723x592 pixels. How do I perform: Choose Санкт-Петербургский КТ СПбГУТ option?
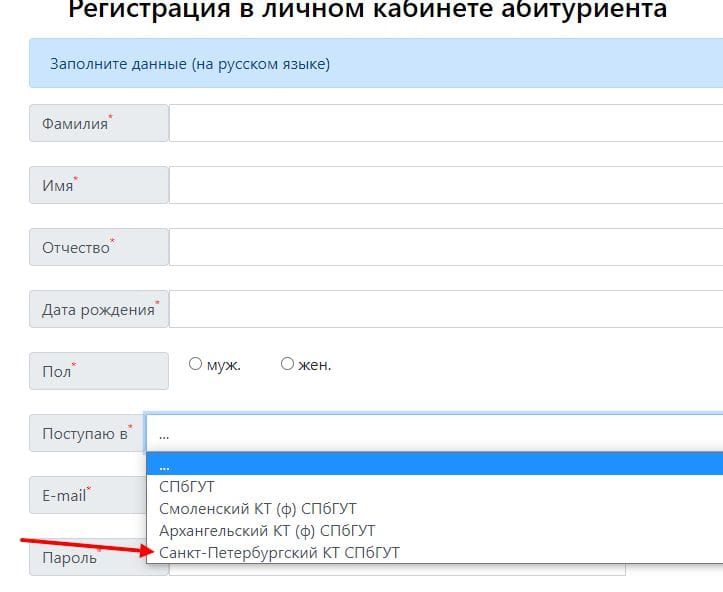(x=280, y=552)
